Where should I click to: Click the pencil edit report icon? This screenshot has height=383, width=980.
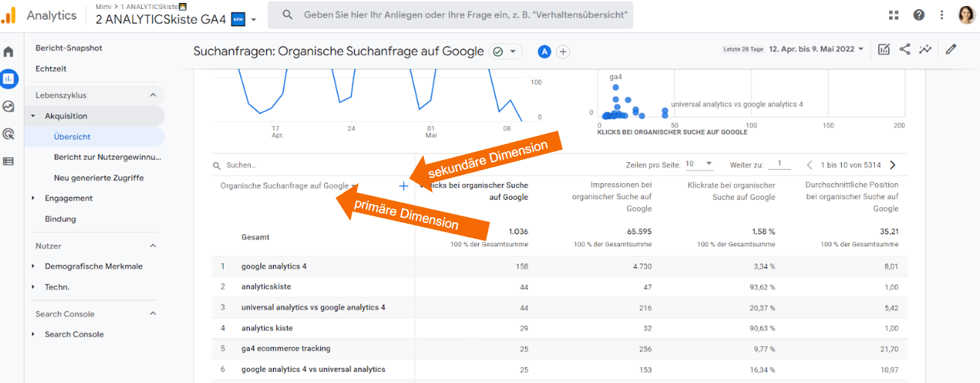click(951, 50)
